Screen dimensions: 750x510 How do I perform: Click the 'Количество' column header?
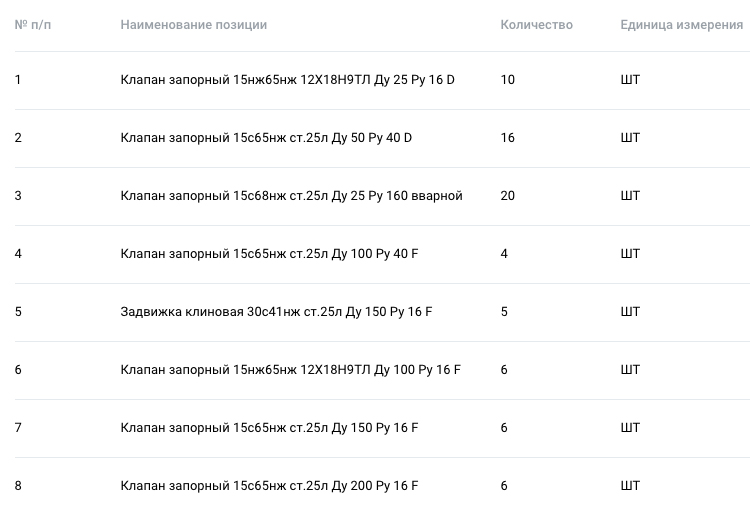(x=537, y=24)
